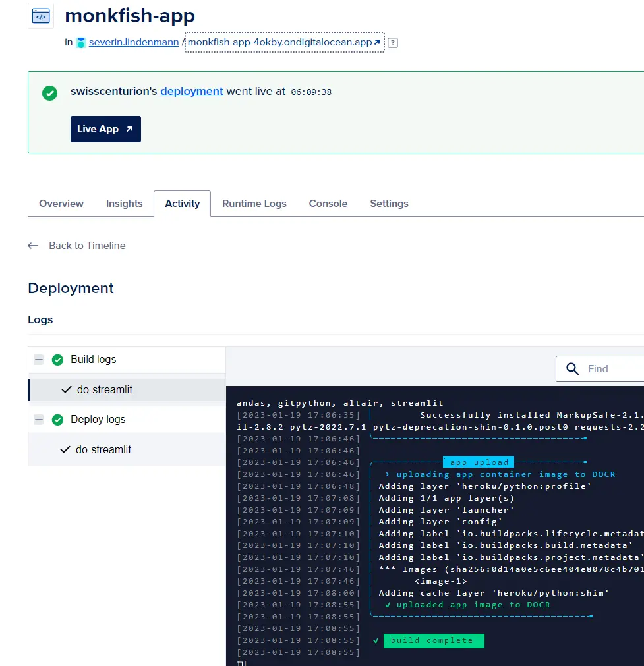Click the question mark help icon
The image size is (644, 666).
393,43
